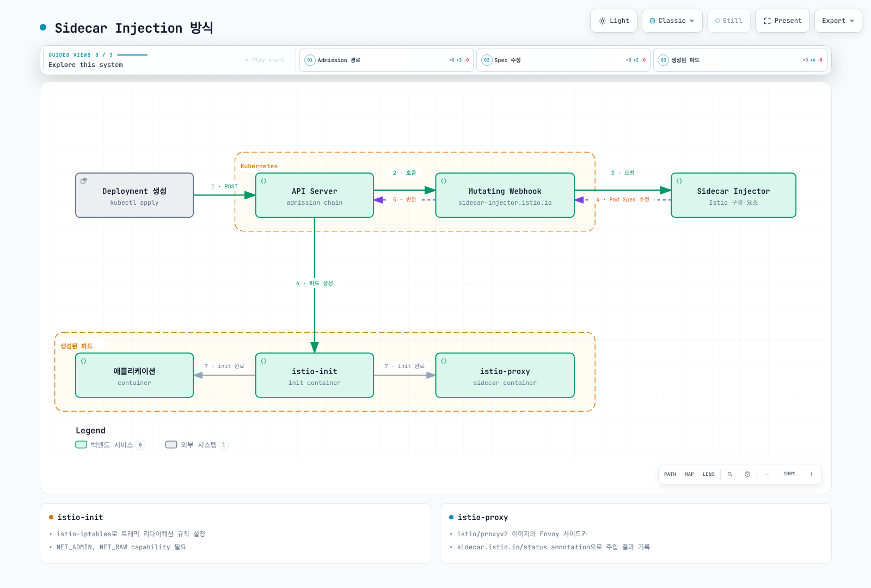Select the Deployment 생성 node
This screenshot has height=588, width=871.
134,195
